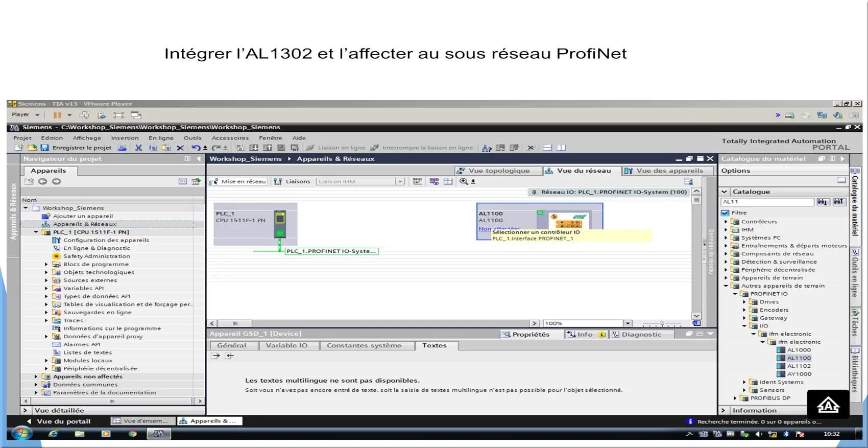Click PLC_1.Interface PROFINET_1 controller option
The image size is (868, 448).
[533, 239]
